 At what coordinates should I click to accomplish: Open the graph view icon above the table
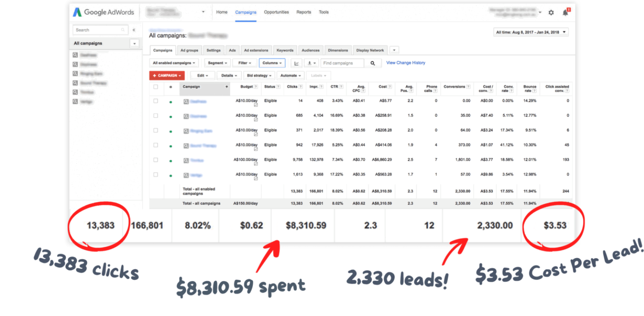pyautogui.click(x=296, y=63)
